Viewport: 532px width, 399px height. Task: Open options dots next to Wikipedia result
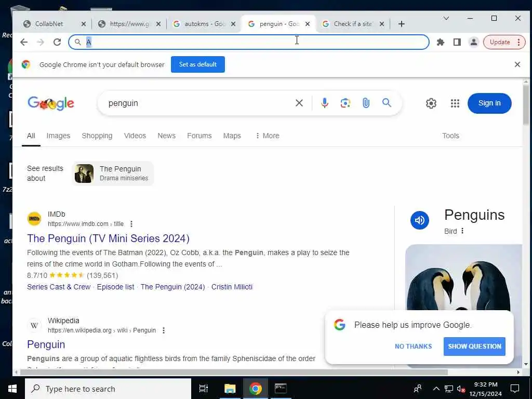(x=164, y=330)
